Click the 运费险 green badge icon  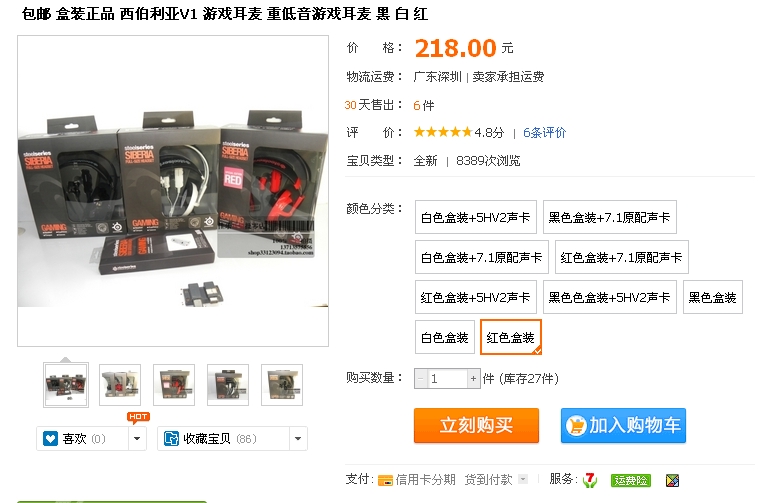tap(631, 480)
